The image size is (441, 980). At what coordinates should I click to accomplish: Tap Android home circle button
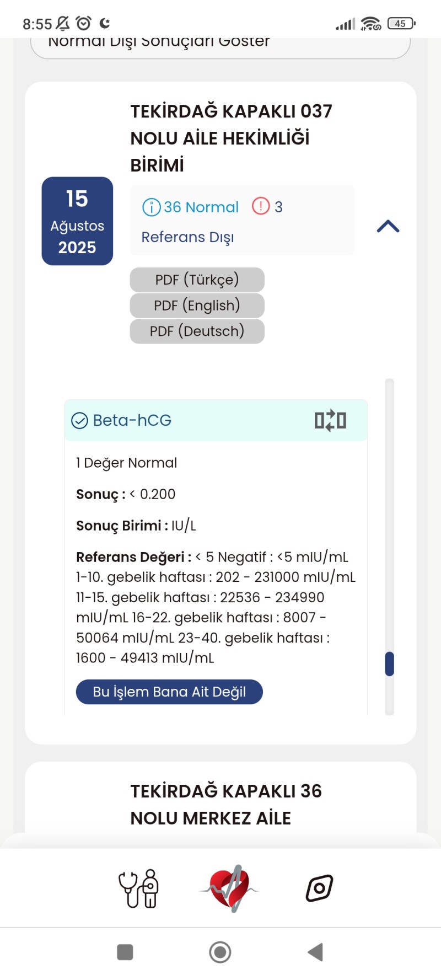[x=220, y=952]
